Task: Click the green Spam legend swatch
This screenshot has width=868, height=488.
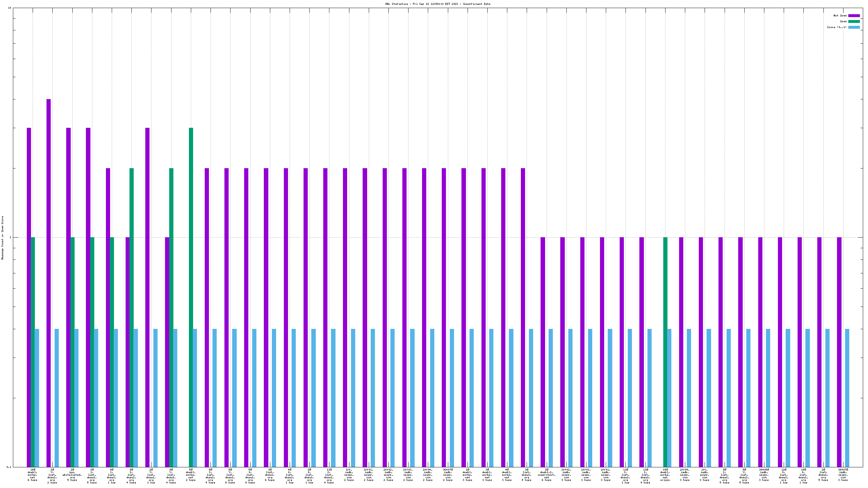Action: click(854, 21)
